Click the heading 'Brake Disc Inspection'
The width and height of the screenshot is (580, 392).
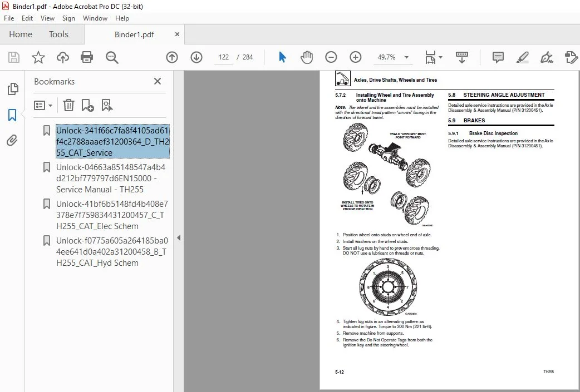point(493,133)
